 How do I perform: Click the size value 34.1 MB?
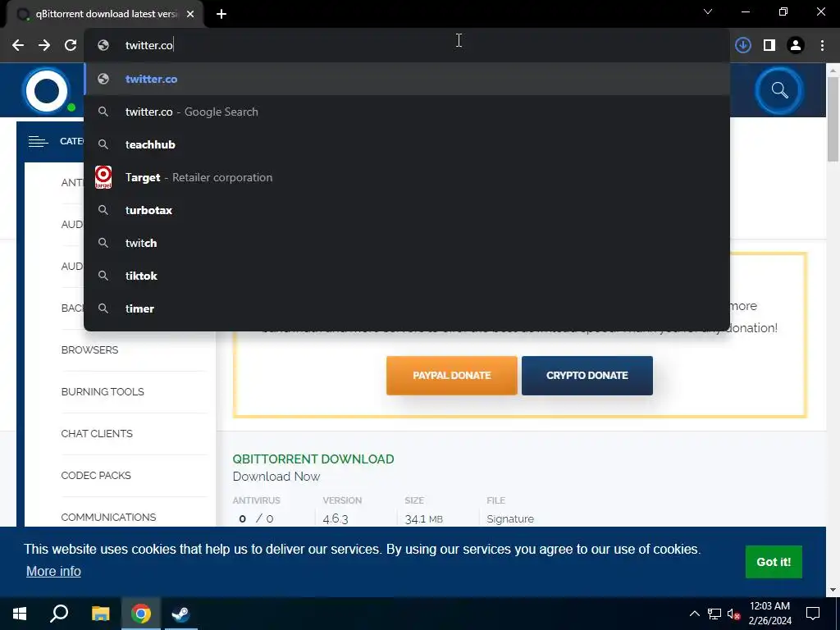[424, 518]
